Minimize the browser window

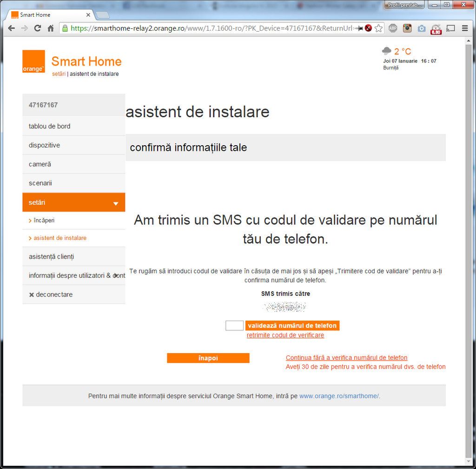435,5
